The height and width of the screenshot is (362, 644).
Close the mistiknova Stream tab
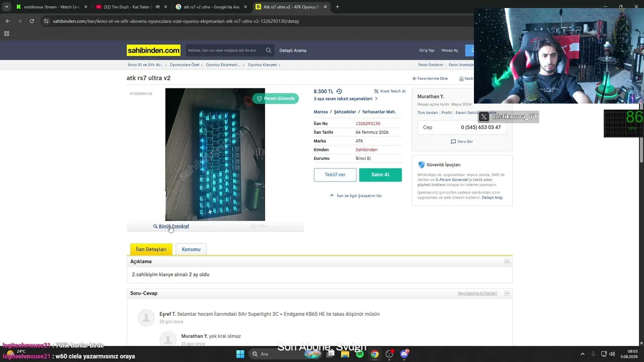tap(86, 7)
